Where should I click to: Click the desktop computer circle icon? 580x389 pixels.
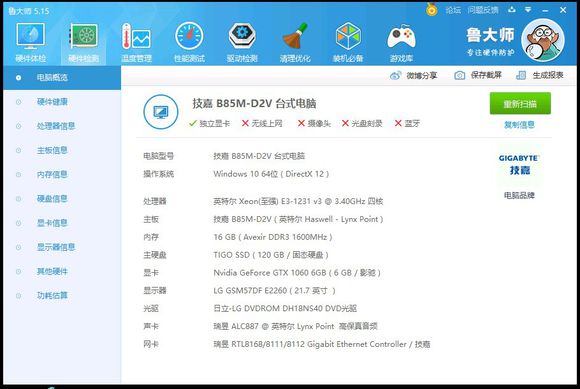point(161,111)
